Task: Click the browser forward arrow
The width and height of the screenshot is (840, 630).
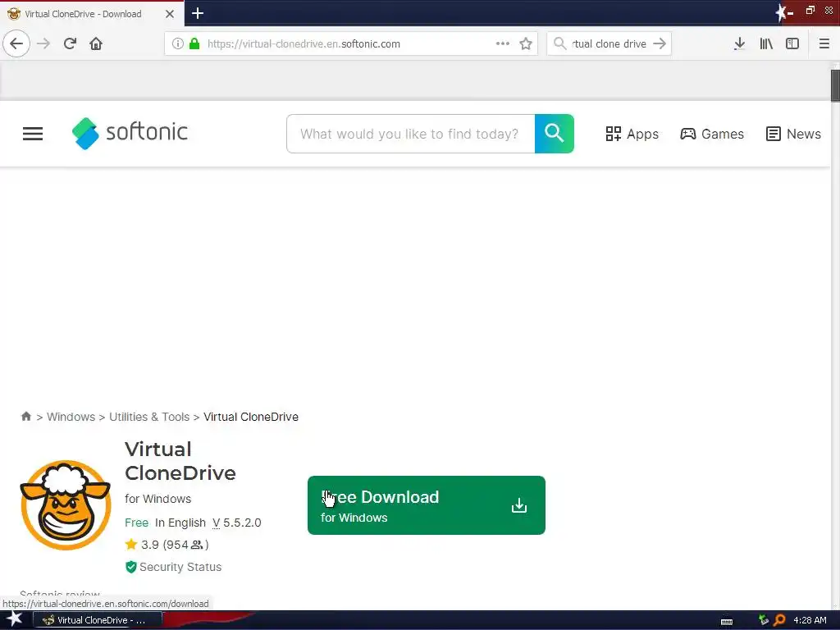Action: [43, 43]
